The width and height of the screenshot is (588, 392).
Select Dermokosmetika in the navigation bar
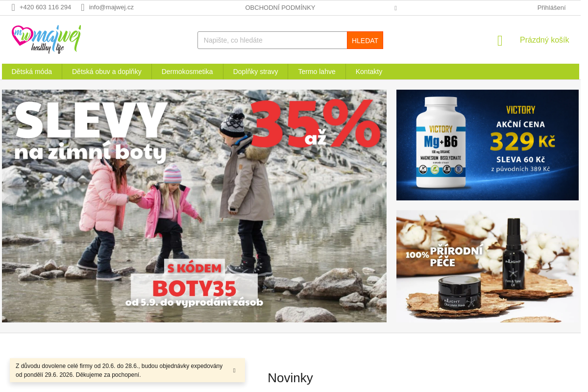187,72
